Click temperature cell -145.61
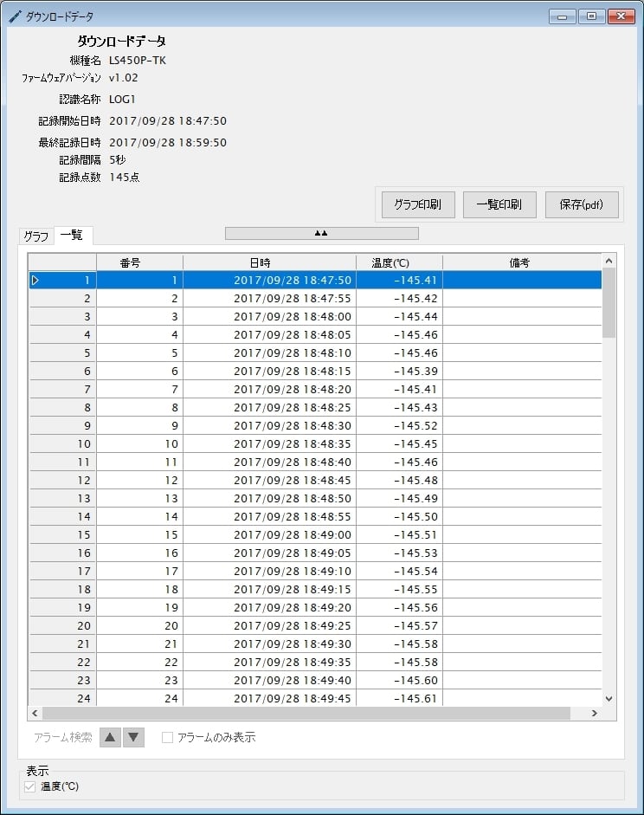Image resolution: width=644 pixels, height=815 pixels. (x=399, y=698)
